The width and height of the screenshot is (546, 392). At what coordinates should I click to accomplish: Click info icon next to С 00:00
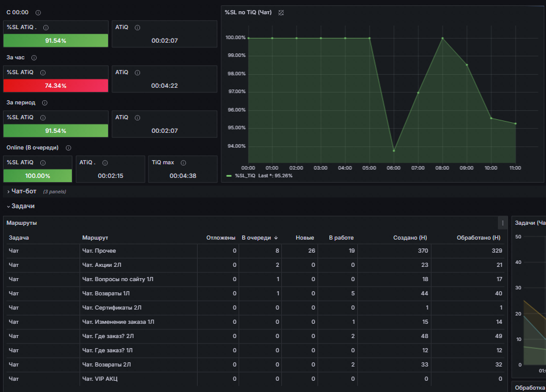39,12
